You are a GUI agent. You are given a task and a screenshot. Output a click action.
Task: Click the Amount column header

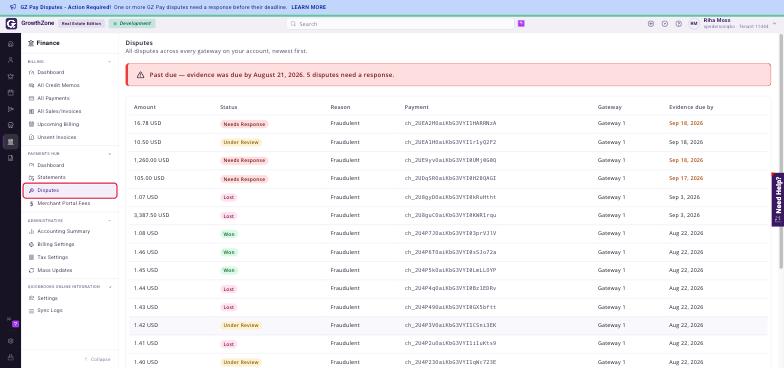point(144,107)
